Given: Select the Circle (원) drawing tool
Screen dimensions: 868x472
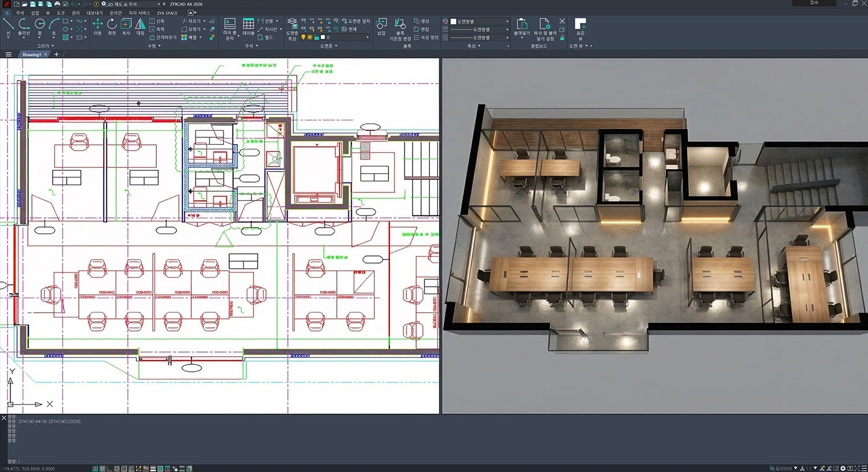Looking at the screenshot, I should point(40,24).
